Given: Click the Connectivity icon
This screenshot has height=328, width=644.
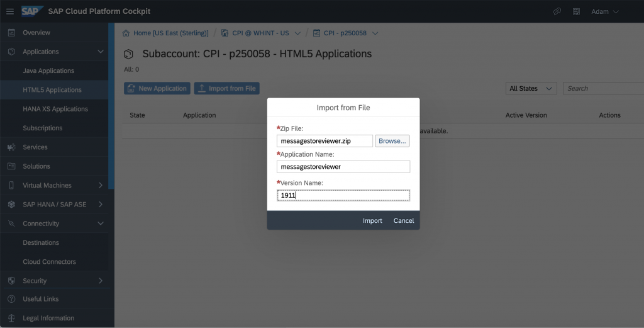Looking at the screenshot, I should 11,223.
